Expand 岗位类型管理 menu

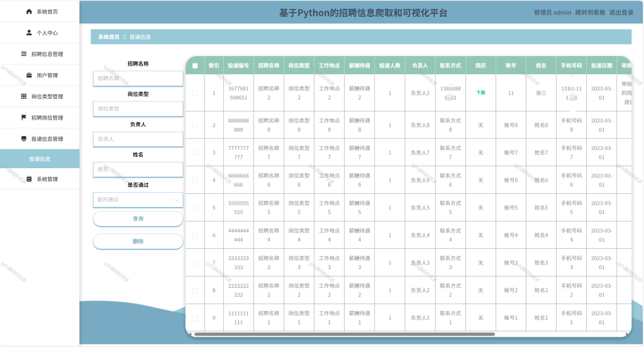[x=40, y=96]
